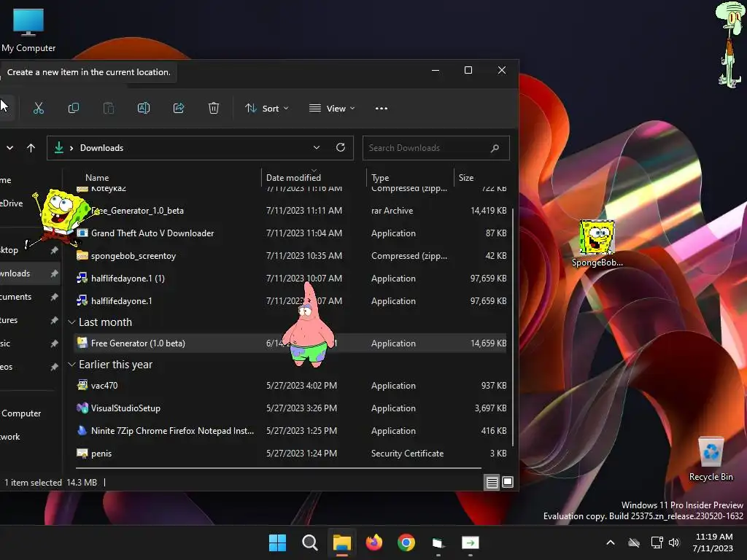Open the Recycle Bin desktop icon
This screenshot has width=747, height=560.
pyautogui.click(x=711, y=459)
